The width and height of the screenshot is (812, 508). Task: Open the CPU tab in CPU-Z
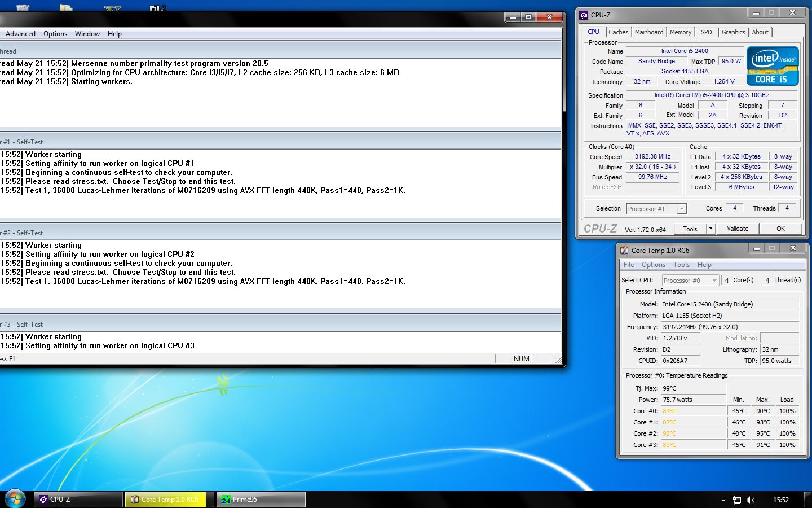(x=593, y=32)
